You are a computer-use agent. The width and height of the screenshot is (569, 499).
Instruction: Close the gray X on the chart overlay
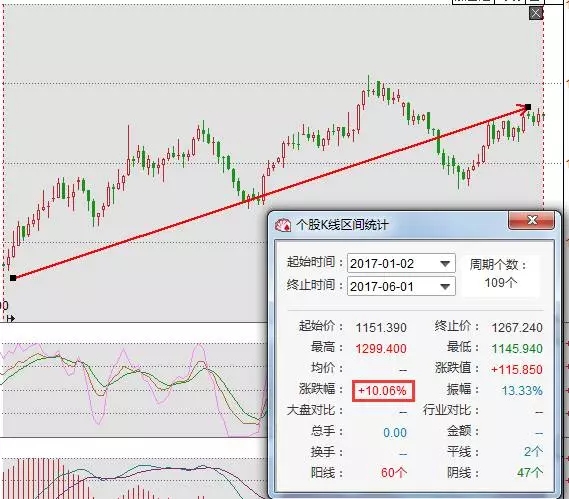[536, 14]
